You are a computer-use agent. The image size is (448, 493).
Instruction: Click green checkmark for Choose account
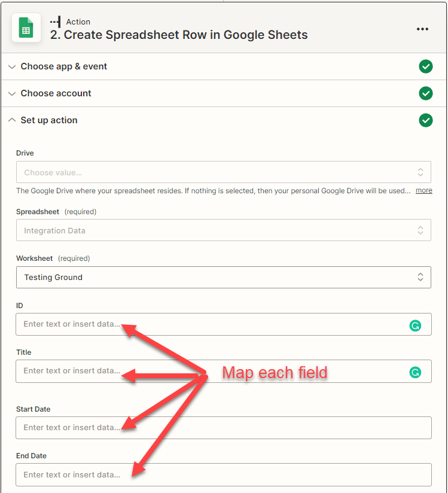coord(426,93)
